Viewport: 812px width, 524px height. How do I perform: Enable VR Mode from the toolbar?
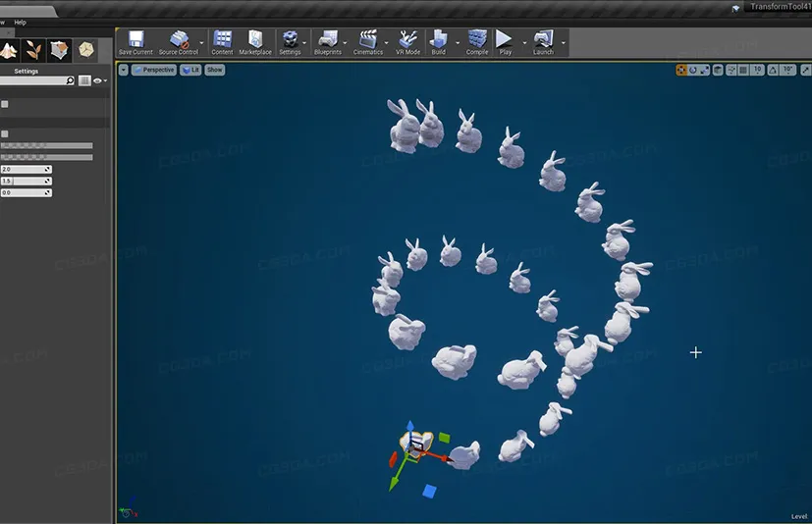pos(408,42)
